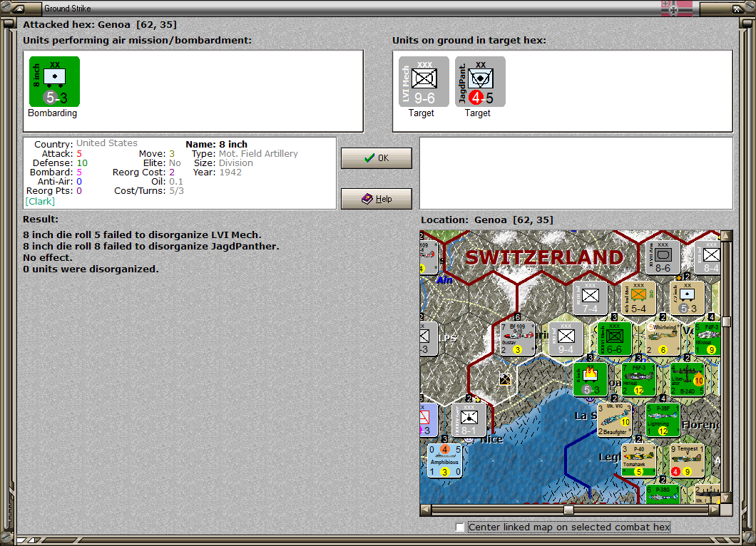Select the JagdPanther target unit
Viewport: 756px width, 546px height.
pos(480,81)
